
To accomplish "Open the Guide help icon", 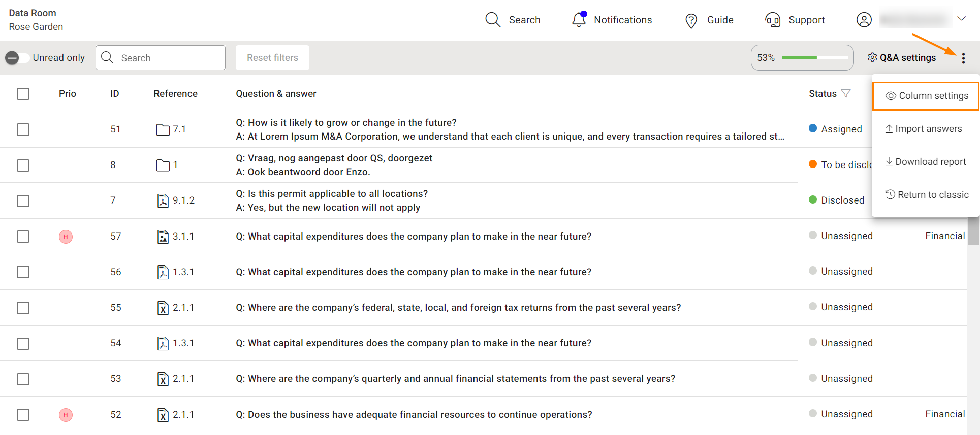I will (691, 20).
